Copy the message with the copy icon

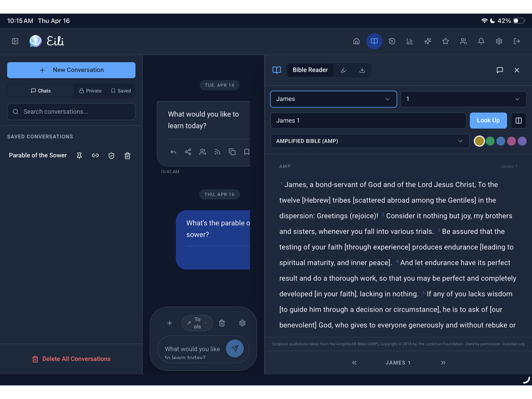[232, 152]
